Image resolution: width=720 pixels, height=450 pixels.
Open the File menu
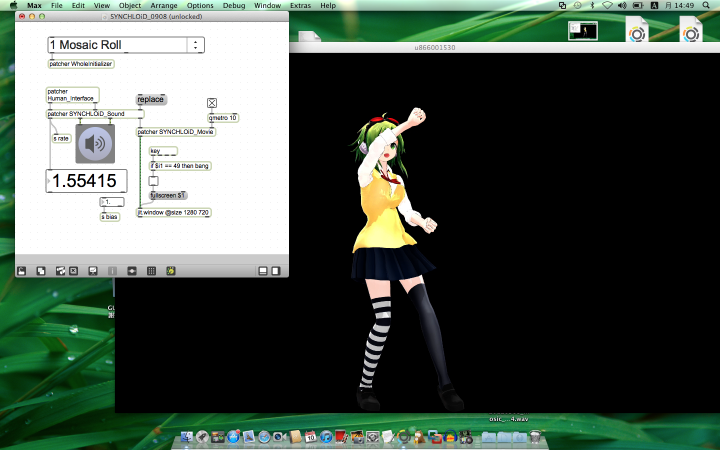tap(56, 6)
